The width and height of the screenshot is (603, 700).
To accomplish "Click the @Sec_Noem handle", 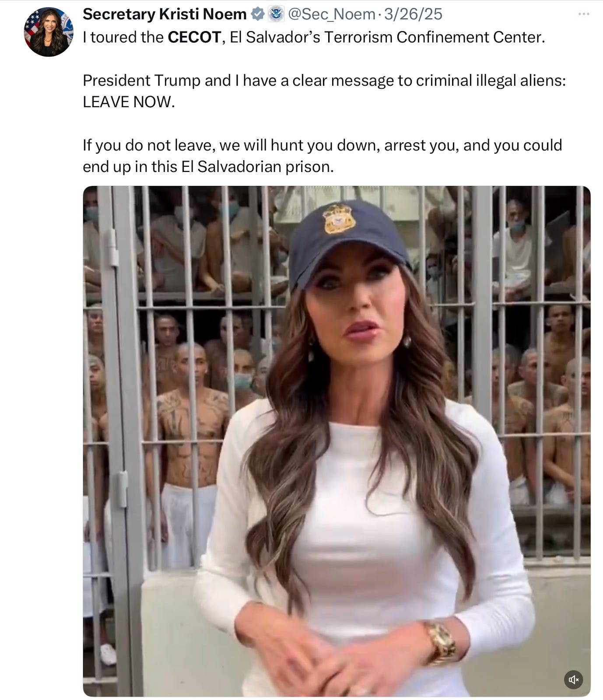I will pos(331,14).
